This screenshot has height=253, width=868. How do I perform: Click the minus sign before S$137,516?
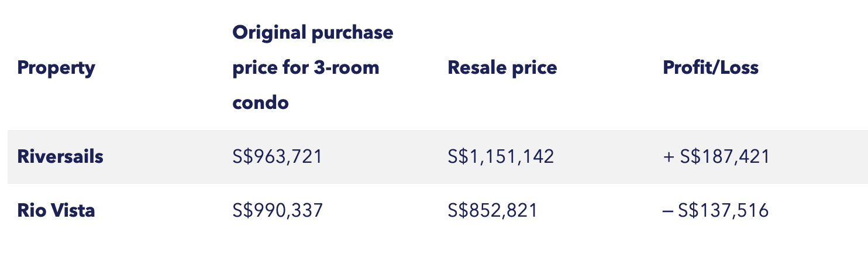click(x=668, y=211)
